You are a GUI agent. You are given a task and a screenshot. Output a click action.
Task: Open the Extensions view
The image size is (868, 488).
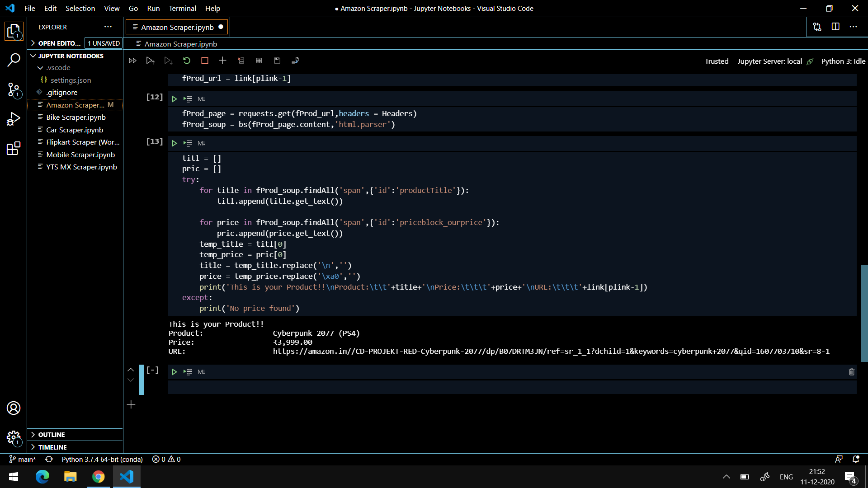[14, 148]
